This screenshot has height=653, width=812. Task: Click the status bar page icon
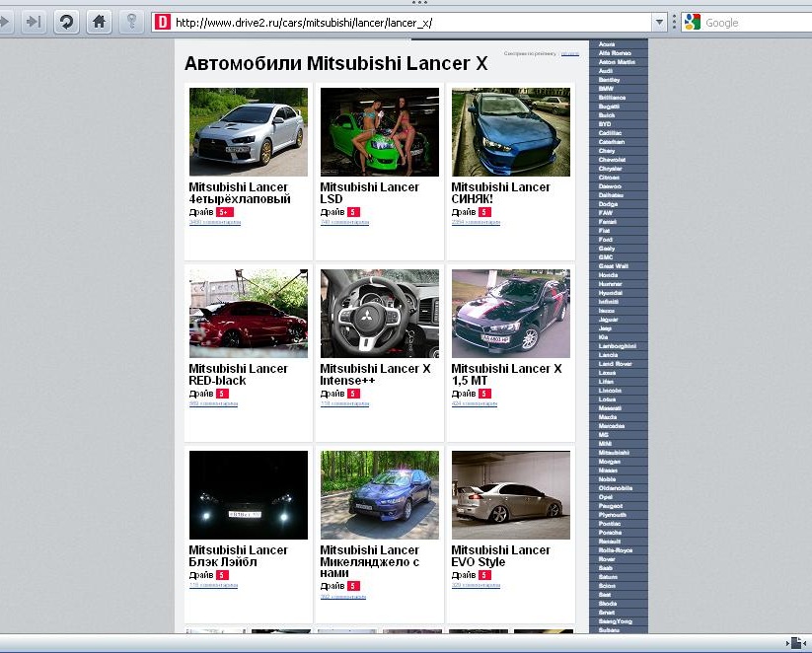pyautogui.click(x=798, y=643)
